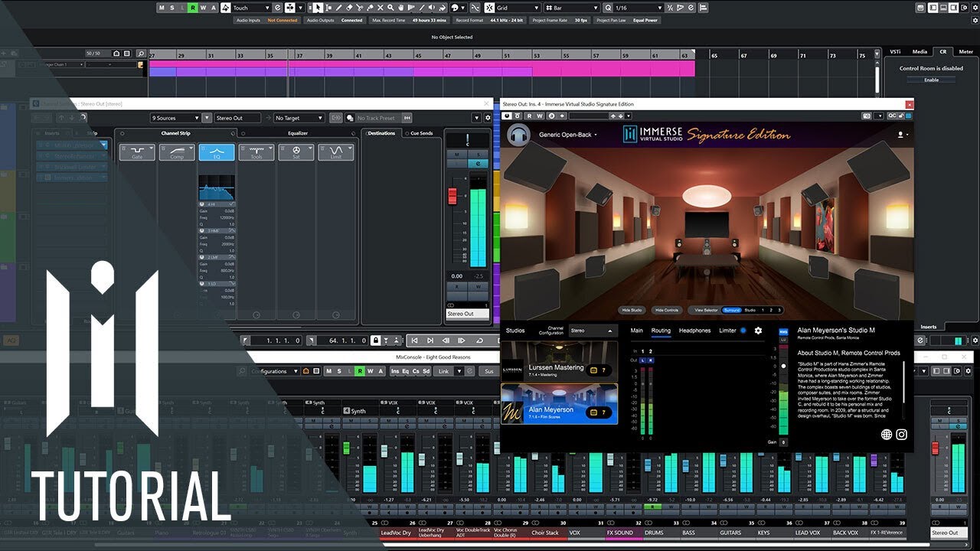Toggle plug-in Read automation R button

[529, 116]
